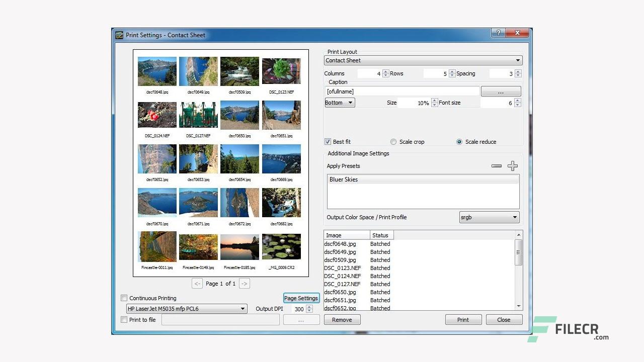Click the Print Settings title bar app icon
Screen dimensions: 644x362
pyautogui.click(x=119, y=35)
